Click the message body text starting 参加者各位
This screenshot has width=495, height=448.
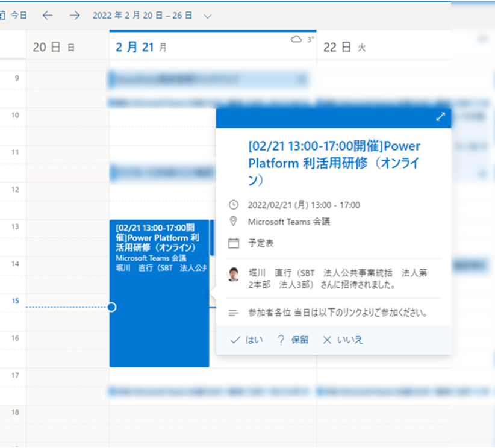coord(337,313)
